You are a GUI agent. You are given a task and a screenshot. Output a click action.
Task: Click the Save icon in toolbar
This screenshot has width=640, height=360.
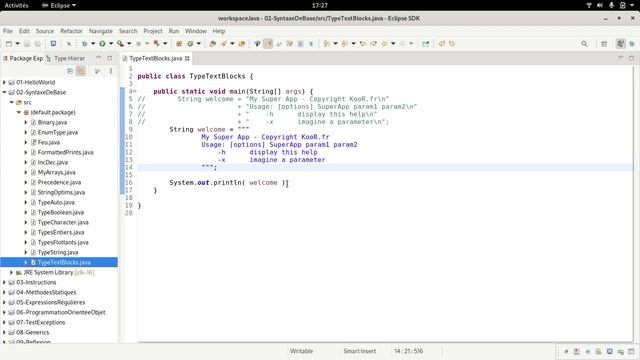click(x=27, y=44)
